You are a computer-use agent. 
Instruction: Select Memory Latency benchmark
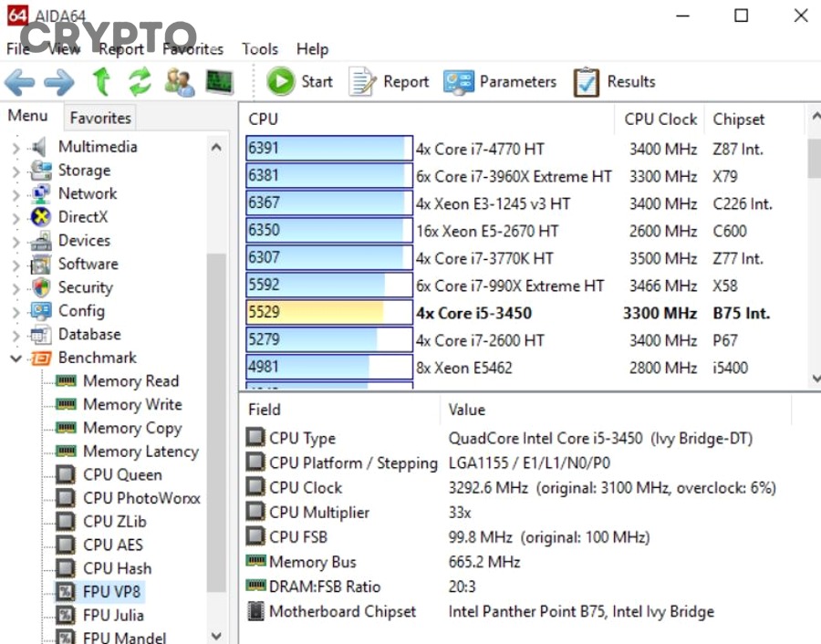[140, 452]
